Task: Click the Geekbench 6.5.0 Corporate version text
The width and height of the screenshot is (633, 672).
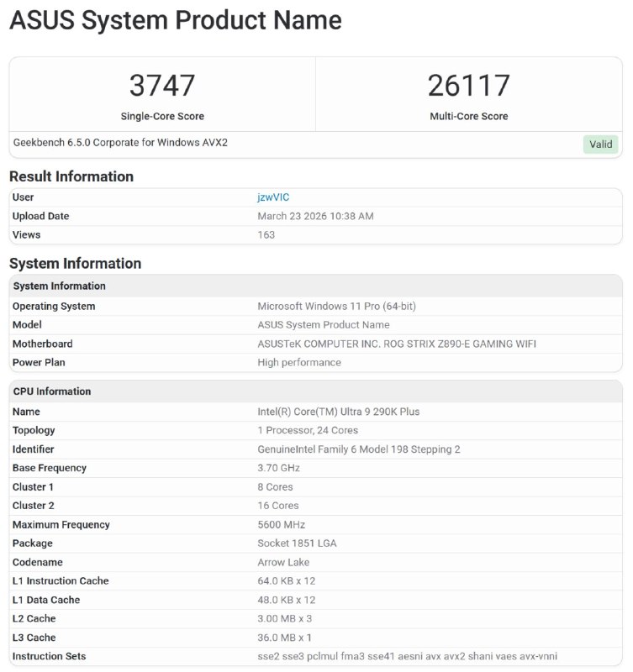Action: (x=120, y=143)
